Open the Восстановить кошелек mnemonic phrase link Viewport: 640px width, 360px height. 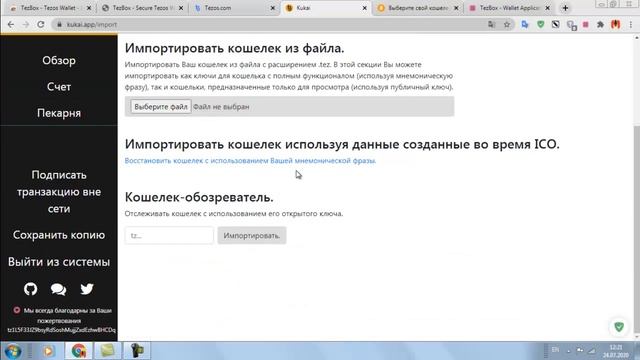[x=250, y=160]
